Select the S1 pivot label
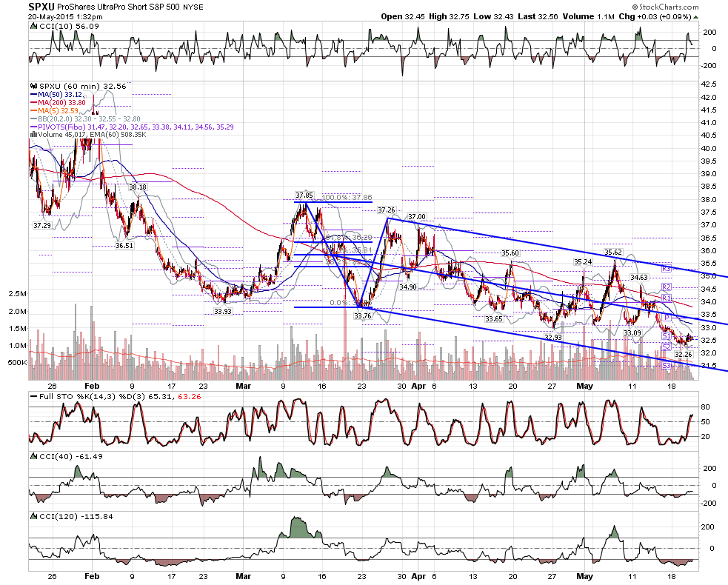The width and height of the screenshot is (728, 585). (667, 335)
